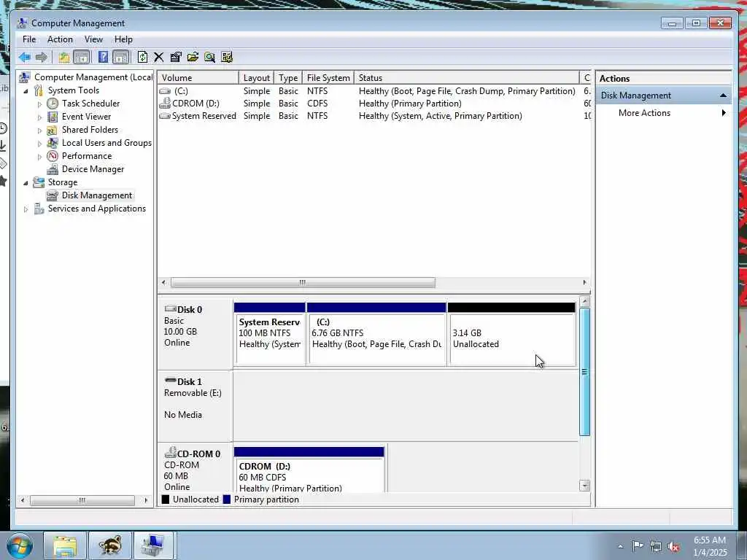
Task: Expand the Task Scheduler node arrow
Action: point(39,104)
